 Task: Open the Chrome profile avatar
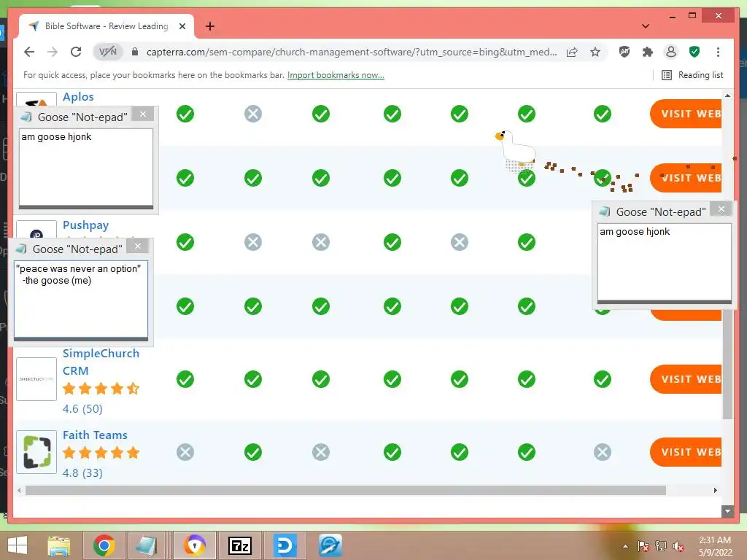point(671,52)
